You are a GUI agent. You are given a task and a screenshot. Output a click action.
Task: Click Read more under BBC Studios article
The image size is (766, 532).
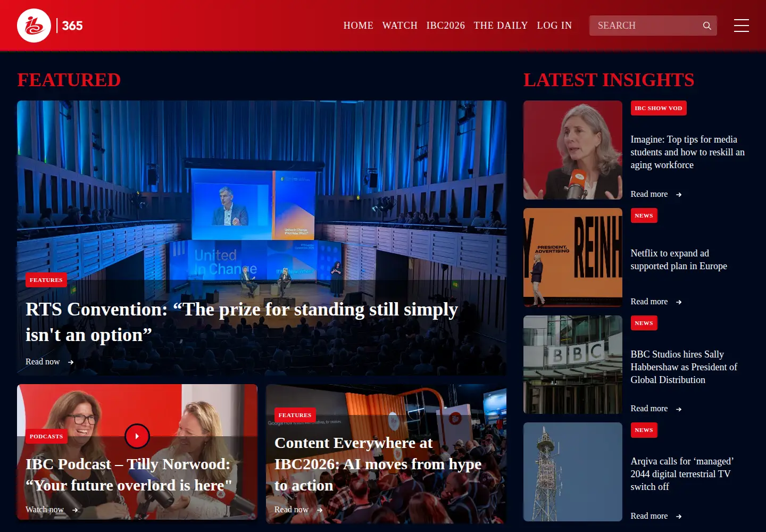[x=649, y=409]
